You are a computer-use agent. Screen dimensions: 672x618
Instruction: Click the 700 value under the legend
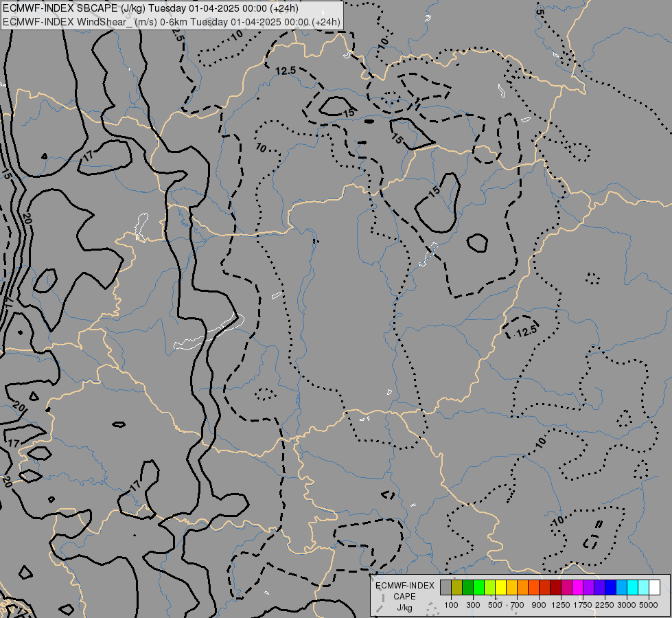(518, 605)
